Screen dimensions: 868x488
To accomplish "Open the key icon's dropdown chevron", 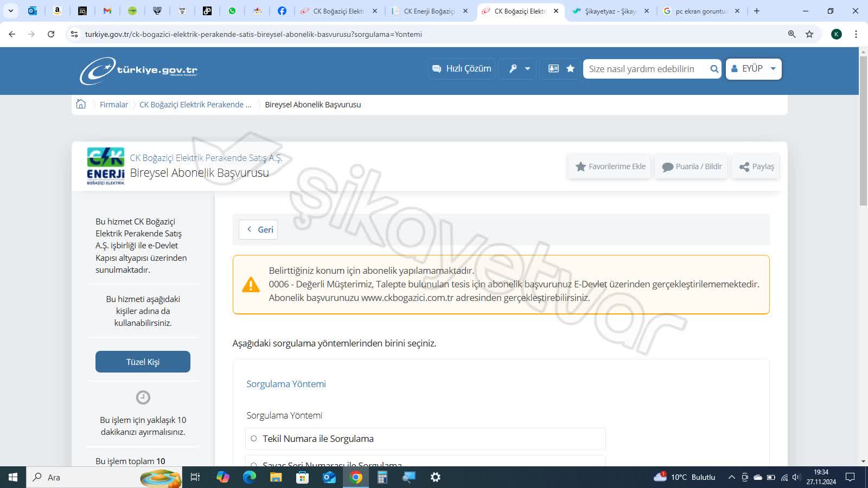I will pos(527,69).
